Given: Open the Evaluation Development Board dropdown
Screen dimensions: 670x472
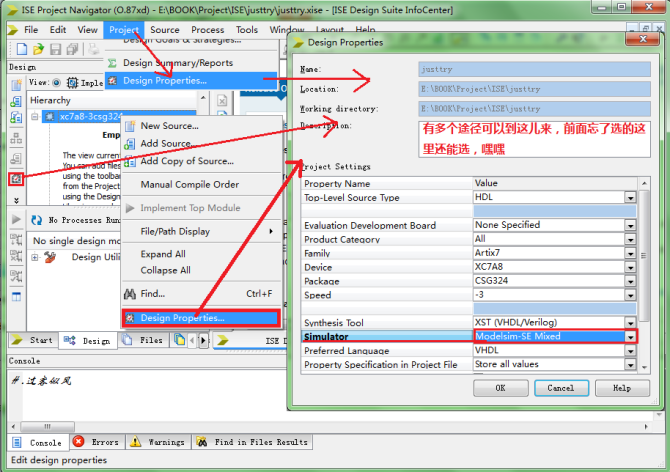Looking at the screenshot, I should click(630, 225).
